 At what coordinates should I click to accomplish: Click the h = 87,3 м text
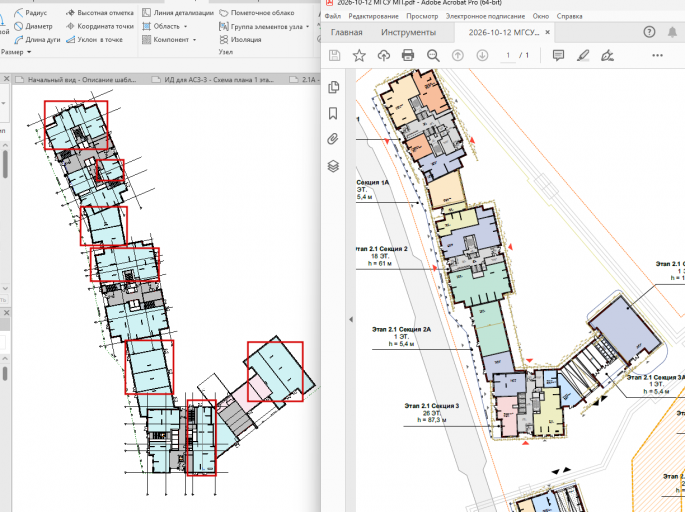point(432,420)
